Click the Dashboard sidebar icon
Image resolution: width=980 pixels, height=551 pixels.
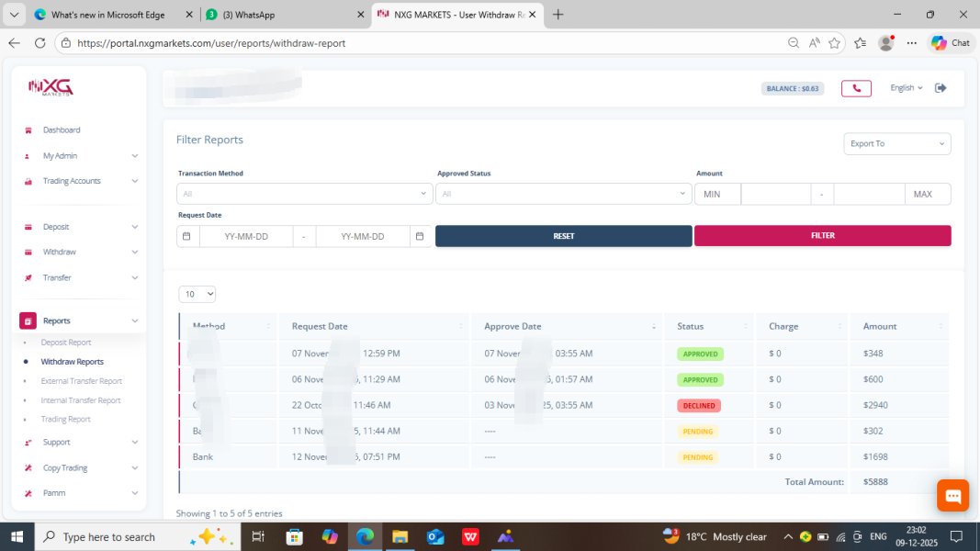pyautogui.click(x=28, y=130)
